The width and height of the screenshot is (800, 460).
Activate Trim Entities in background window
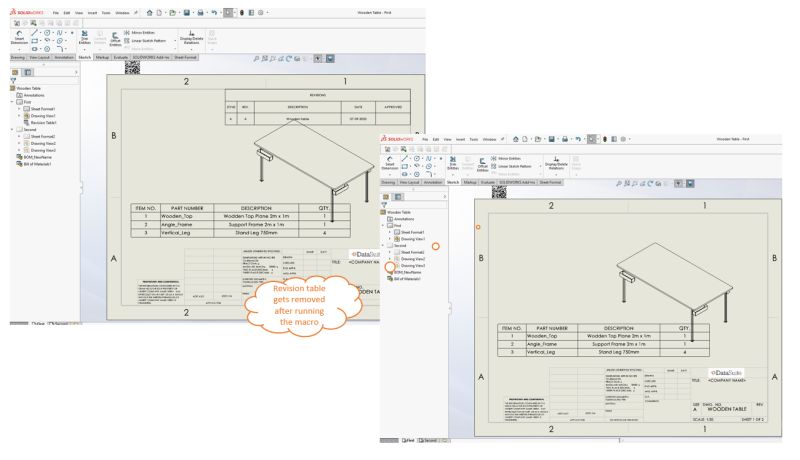[x=85, y=37]
